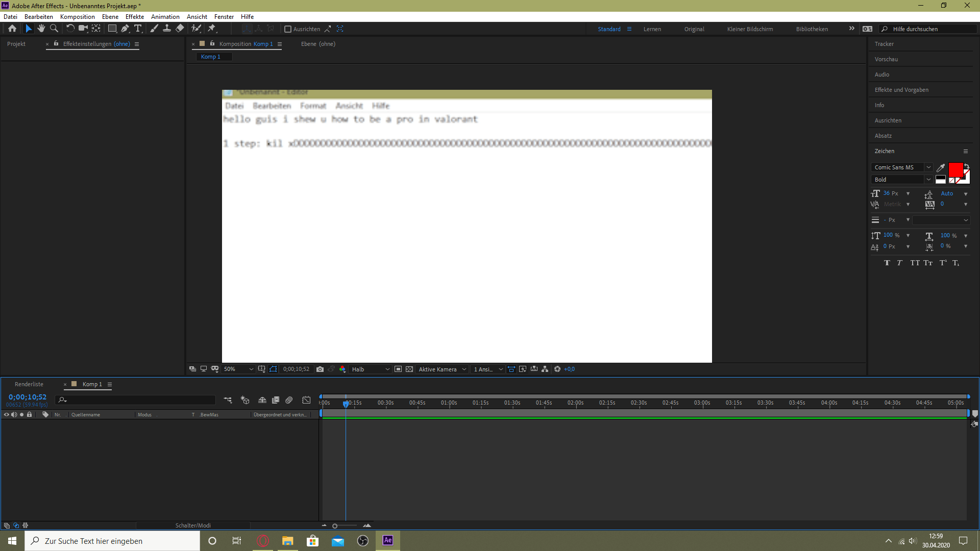Open the Graph Editor in the timeline
The width and height of the screenshot is (980, 551).
pos(307,400)
